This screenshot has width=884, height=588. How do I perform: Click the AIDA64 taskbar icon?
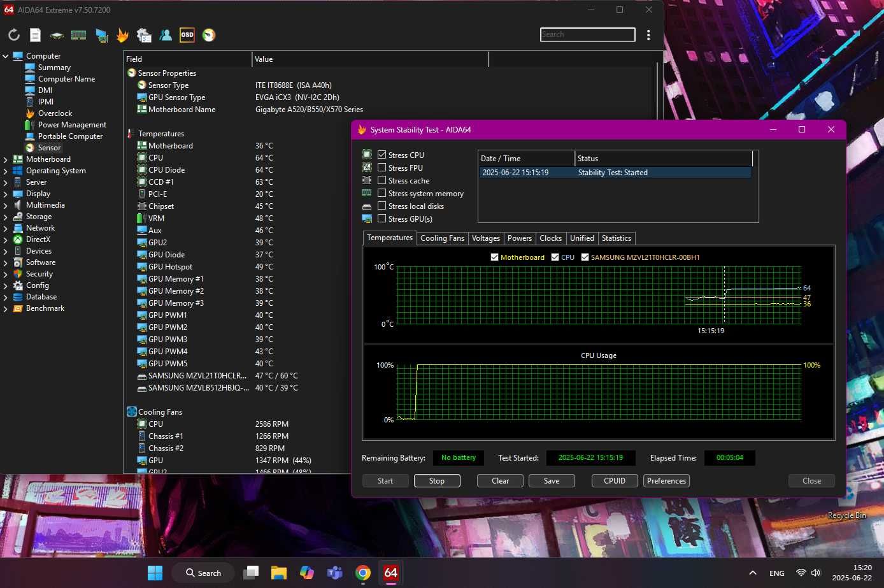(x=391, y=573)
